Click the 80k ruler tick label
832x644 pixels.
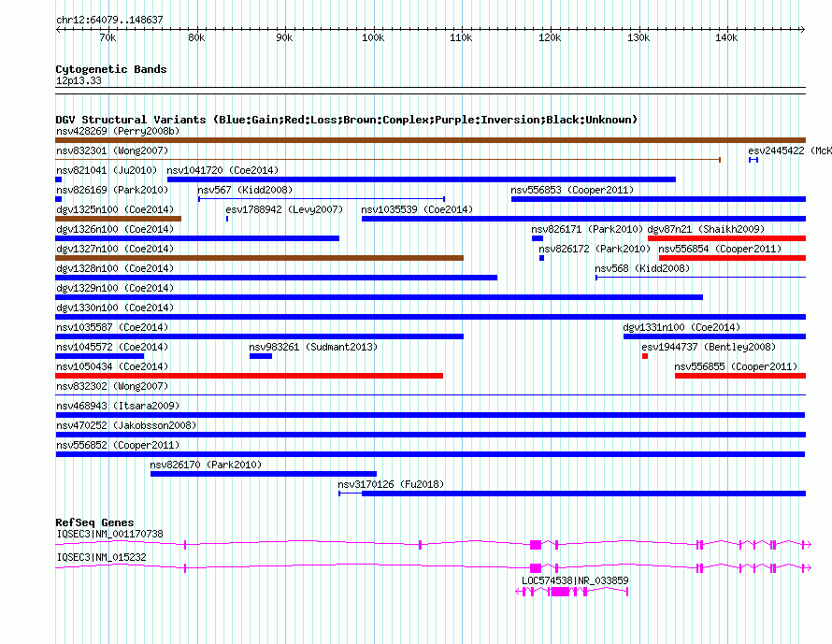[196, 37]
